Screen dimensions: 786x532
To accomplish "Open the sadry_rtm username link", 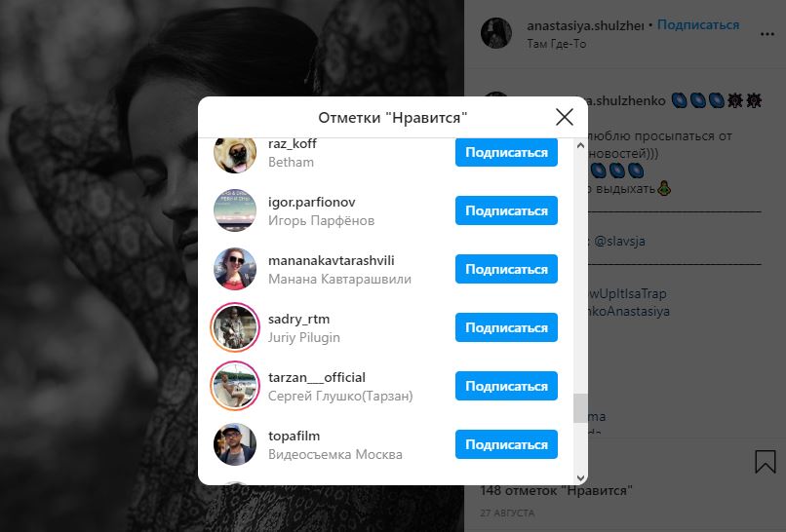I will (298, 319).
